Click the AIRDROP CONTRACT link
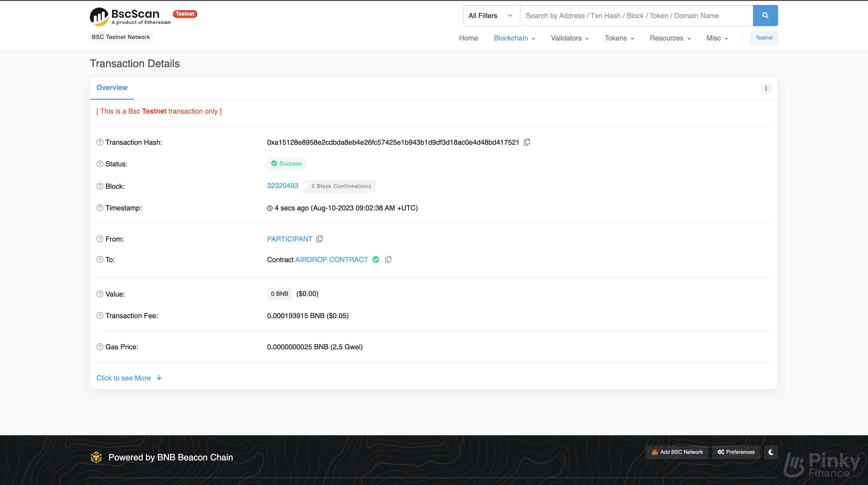Viewport: 868px width, 485px height. (332, 260)
